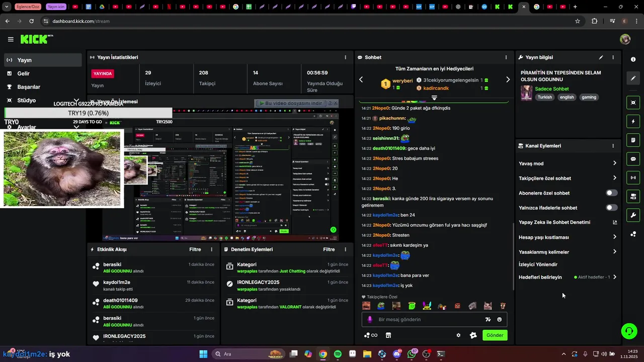
Task: Open İzleyici Yönlendir action
Action: tap(538, 264)
